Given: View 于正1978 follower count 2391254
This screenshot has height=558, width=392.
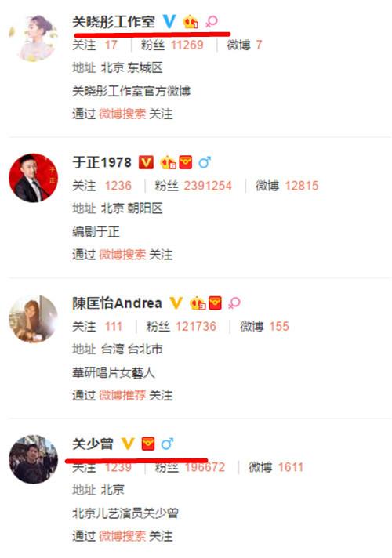Looking at the screenshot, I should 208,186.
